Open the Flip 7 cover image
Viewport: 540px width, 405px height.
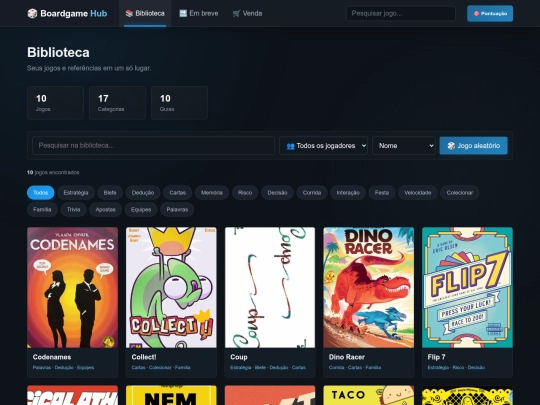pos(467,287)
